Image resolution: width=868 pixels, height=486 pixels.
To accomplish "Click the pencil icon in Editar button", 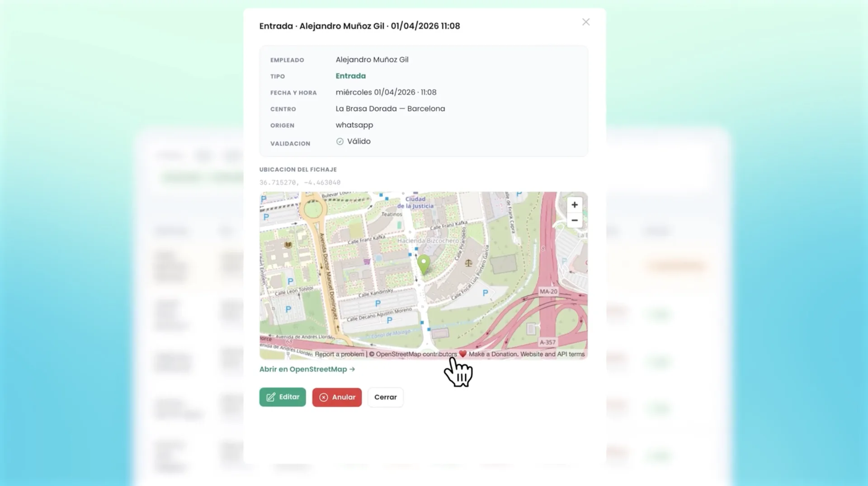I will tap(271, 397).
